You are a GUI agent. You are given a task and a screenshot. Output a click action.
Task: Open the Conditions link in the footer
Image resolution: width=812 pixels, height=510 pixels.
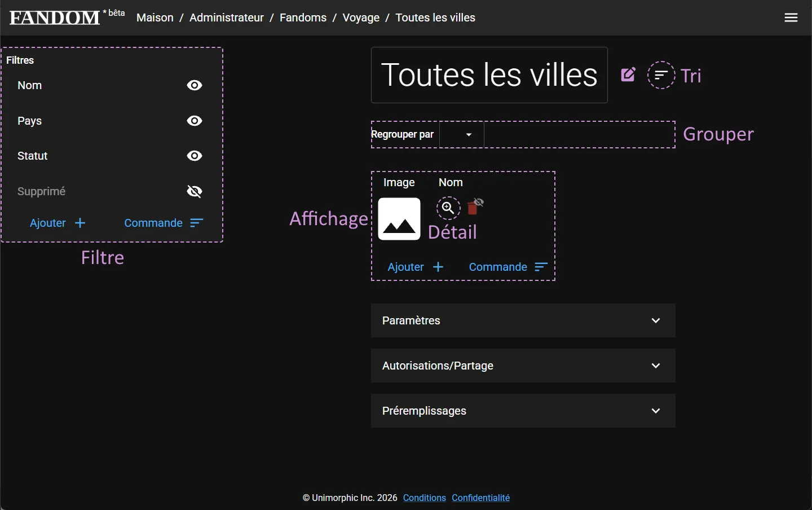(425, 498)
